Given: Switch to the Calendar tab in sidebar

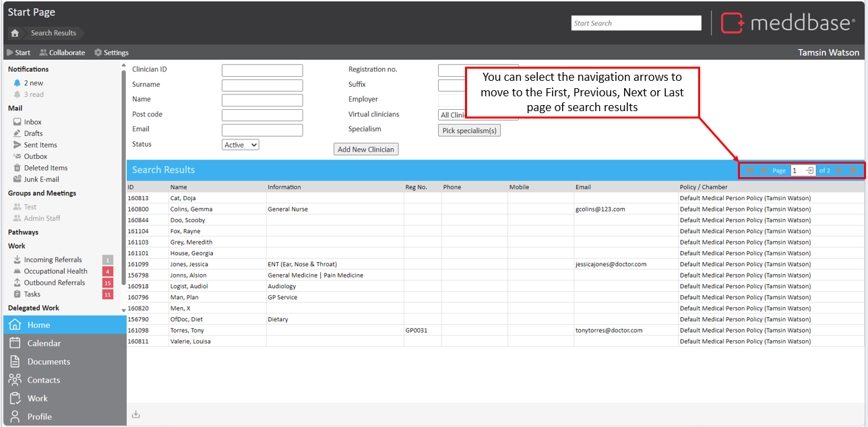Looking at the screenshot, I should click(x=44, y=343).
